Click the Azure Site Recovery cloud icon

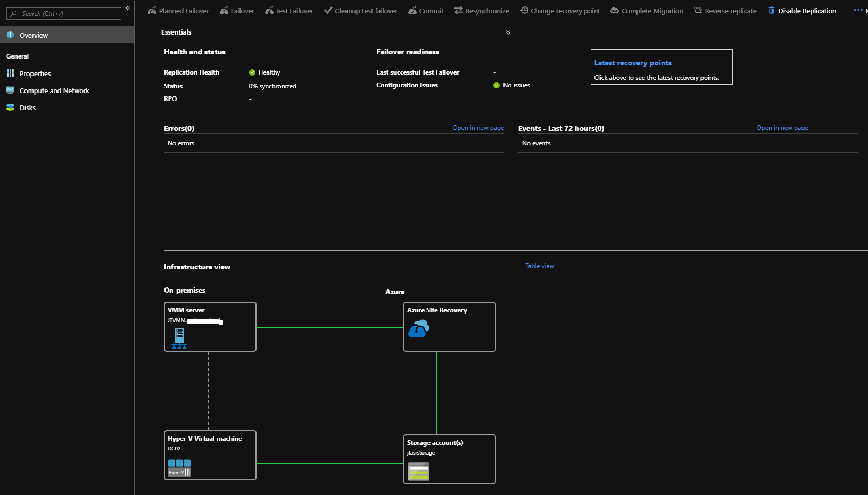419,329
